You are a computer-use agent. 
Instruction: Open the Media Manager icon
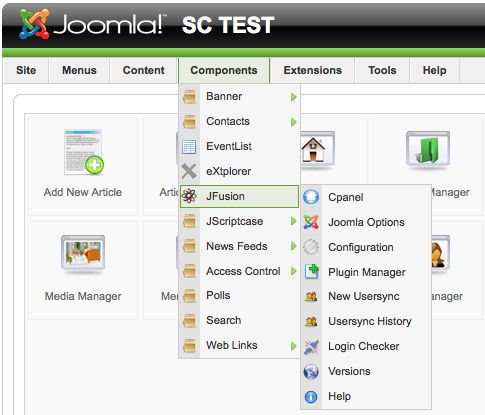pyautogui.click(x=83, y=254)
